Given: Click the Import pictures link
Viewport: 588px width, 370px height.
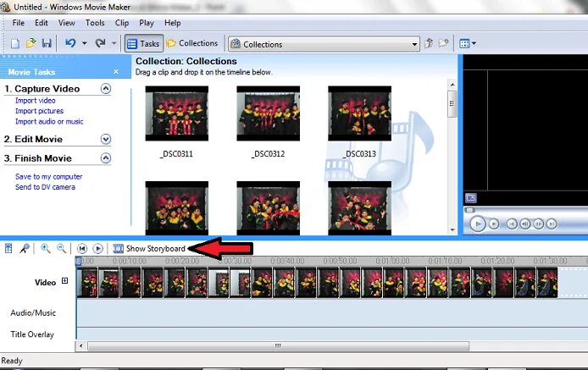Looking at the screenshot, I should [39, 111].
